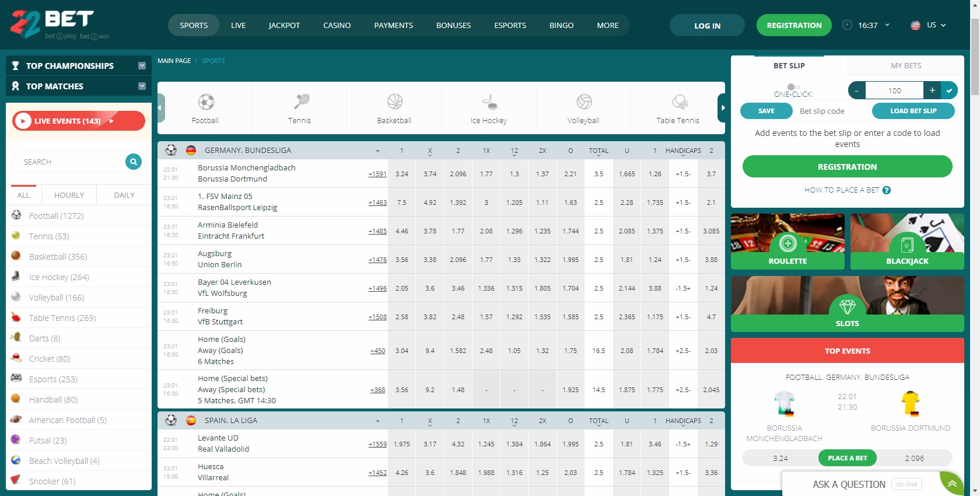Open the Ice Hockey tile icon

489,102
